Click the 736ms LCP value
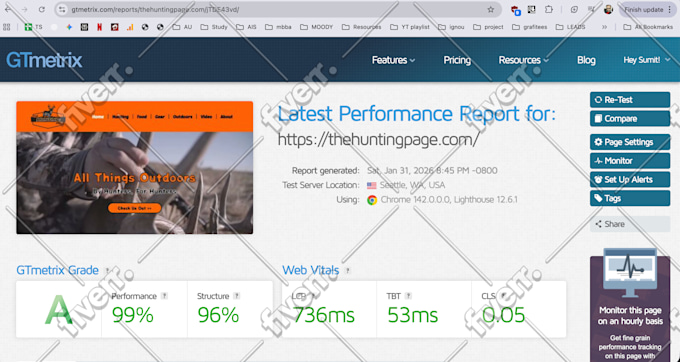680x362 pixels. [x=324, y=315]
